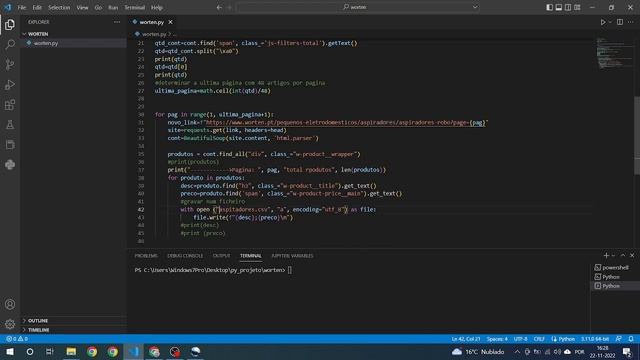Change indentation via Spaces: 4
Image resolution: width=640 pixels, height=360 pixels.
(497, 339)
